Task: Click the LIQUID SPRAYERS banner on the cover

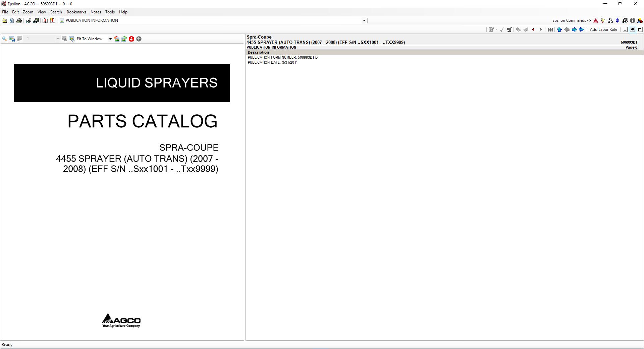Action: (122, 83)
